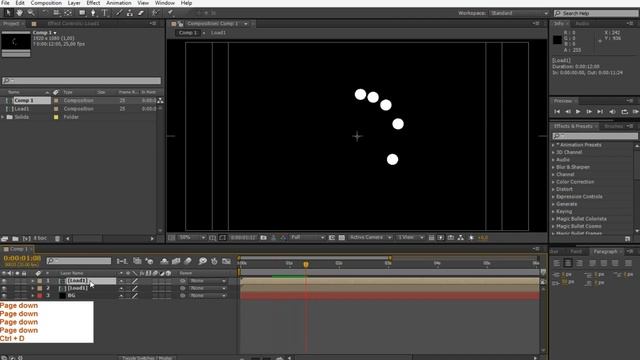Switch to the Audio panel tab
This screenshot has height=360, width=640.
tap(582, 24)
